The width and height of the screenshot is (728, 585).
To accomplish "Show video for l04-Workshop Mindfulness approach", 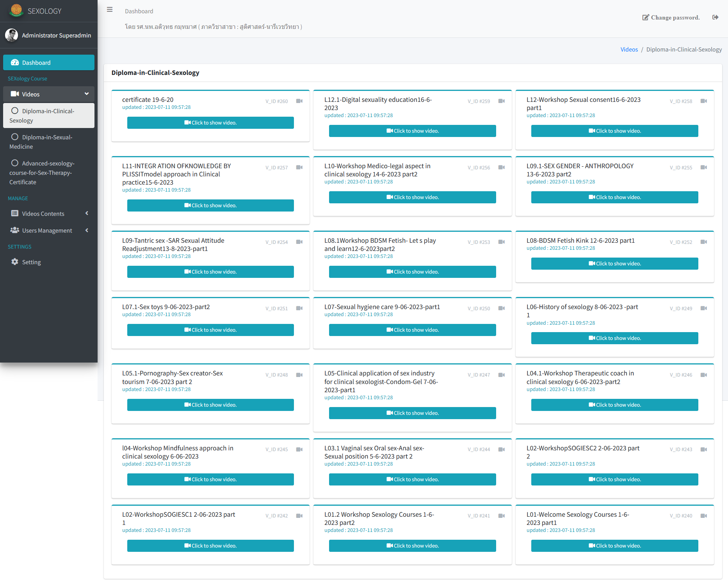I will (210, 479).
